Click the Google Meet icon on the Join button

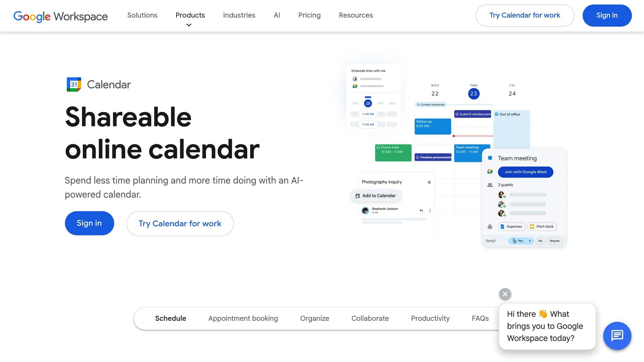click(491, 172)
